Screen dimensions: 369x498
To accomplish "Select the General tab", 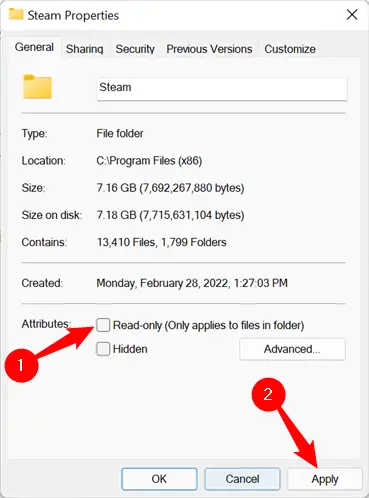I will (x=34, y=47).
